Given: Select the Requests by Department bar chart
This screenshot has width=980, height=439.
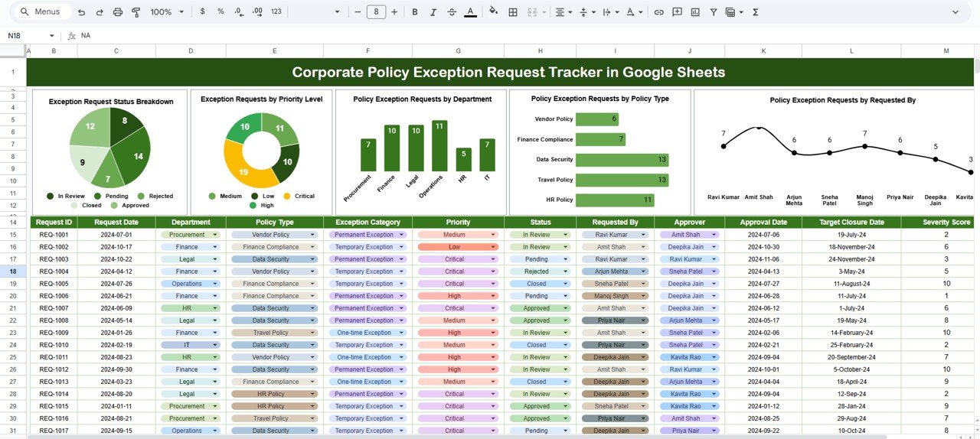Looking at the screenshot, I should 421,151.
